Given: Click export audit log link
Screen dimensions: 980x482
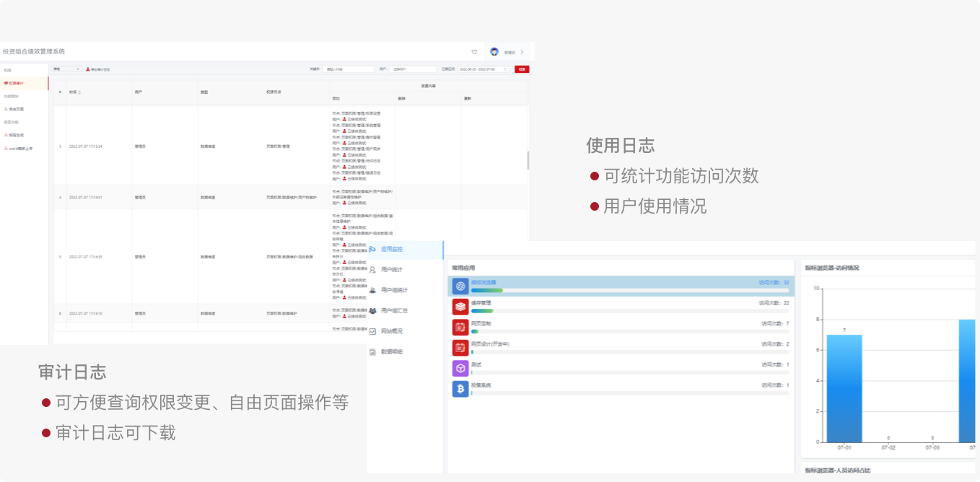Looking at the screenshot, I should tap(98, 69).
